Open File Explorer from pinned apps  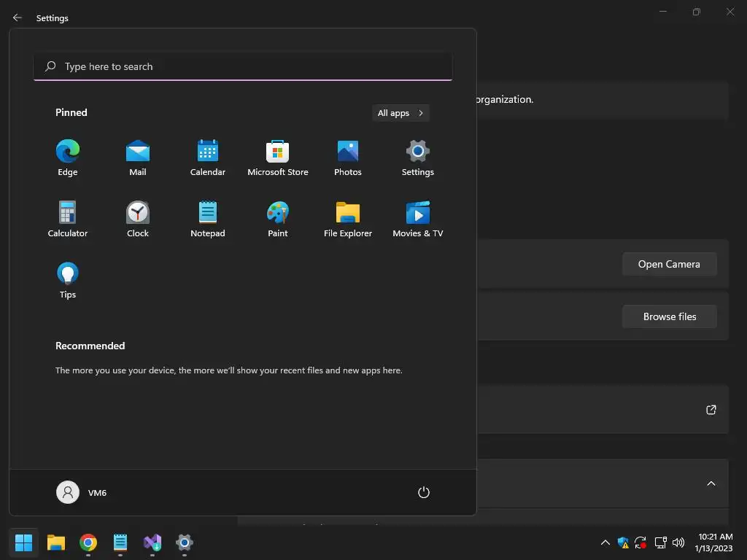(x=348, y=219)
